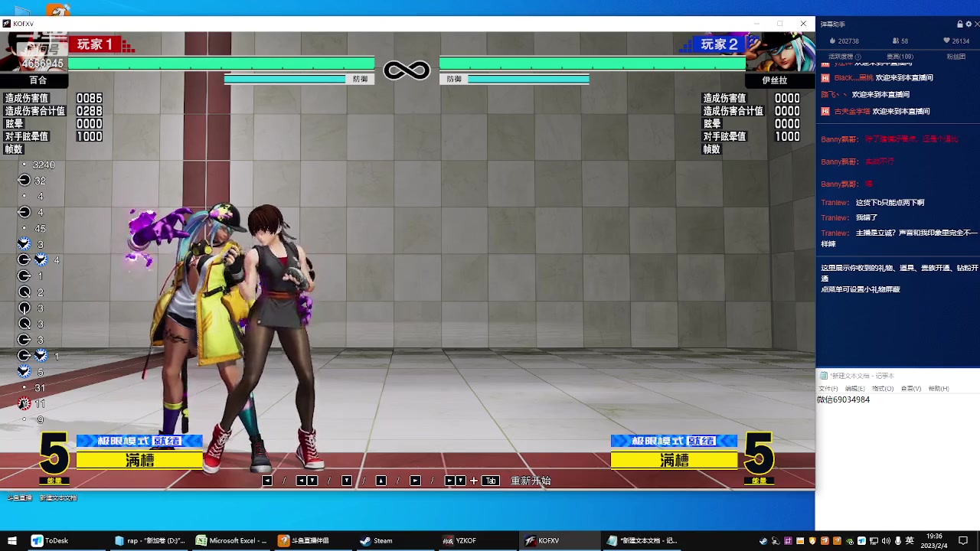Viewport: 980px width, 551px height.
Task: Click Player 2 对手眩晕值 value 1000
Action: 787,136
